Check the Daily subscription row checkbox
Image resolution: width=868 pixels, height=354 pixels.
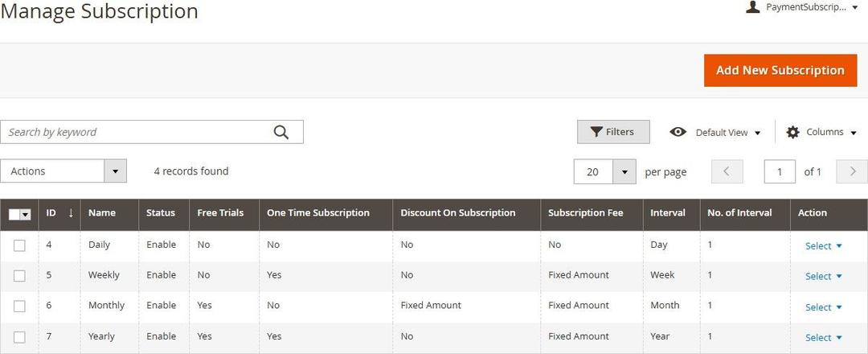[19, 245]
